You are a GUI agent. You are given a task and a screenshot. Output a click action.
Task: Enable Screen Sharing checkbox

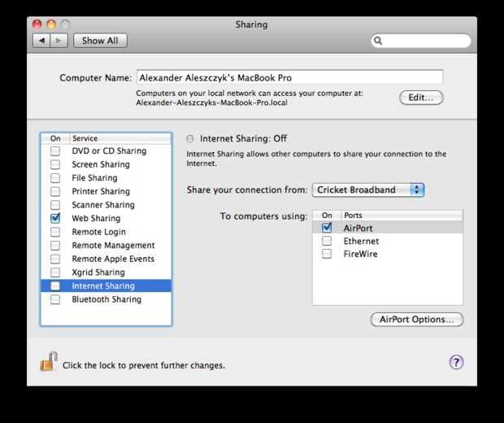tap(55, 164)
